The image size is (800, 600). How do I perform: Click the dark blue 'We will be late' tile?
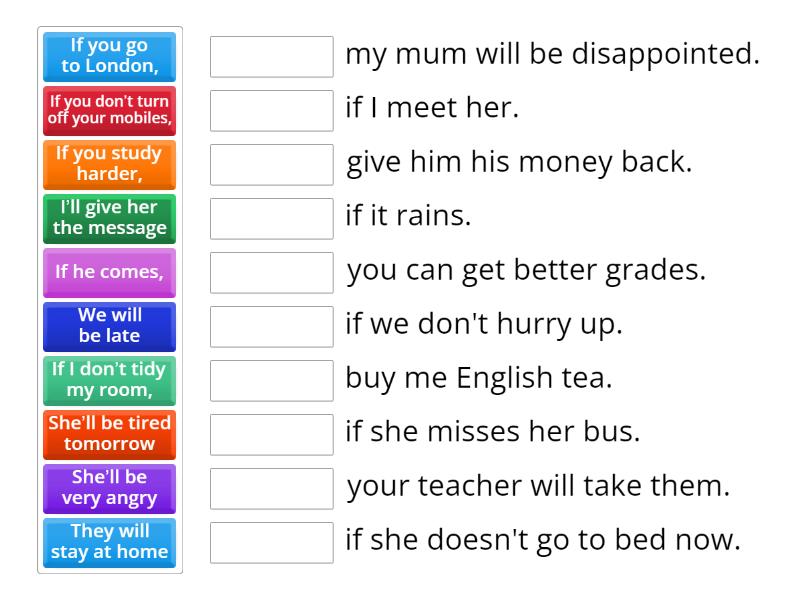(110, 327)
